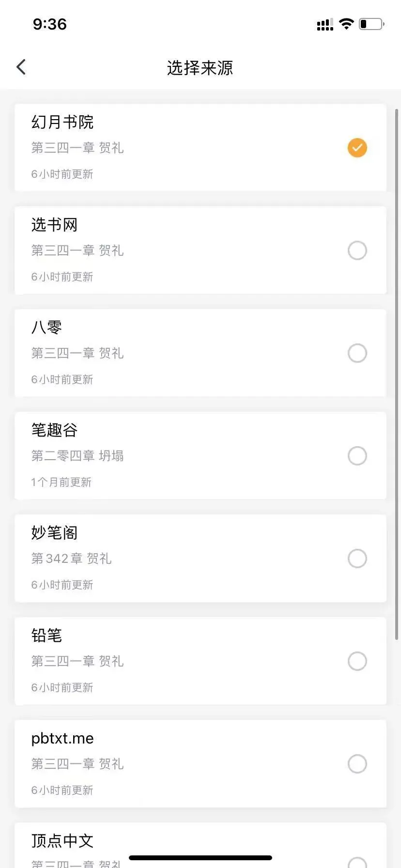
Task: Choose the 选书网 source title
Action: click(x=54, y=225)
